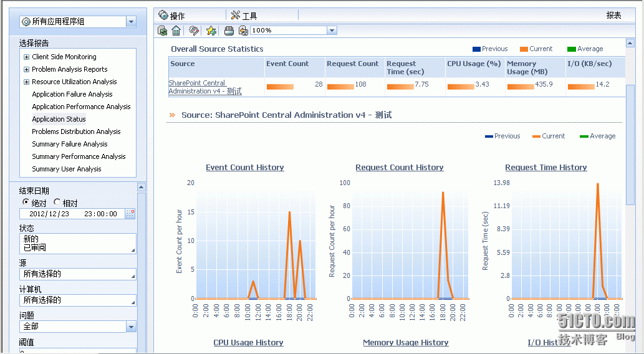The height and width of the screenshot is (354, 644).
Task: Click the Event Count value 28
Action: 319,84
